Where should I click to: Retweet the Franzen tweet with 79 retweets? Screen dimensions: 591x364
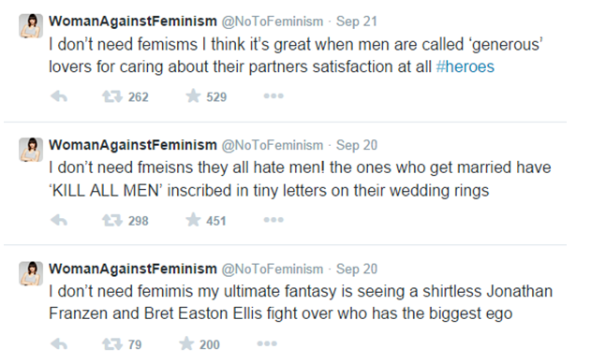(x=112, y=344)
